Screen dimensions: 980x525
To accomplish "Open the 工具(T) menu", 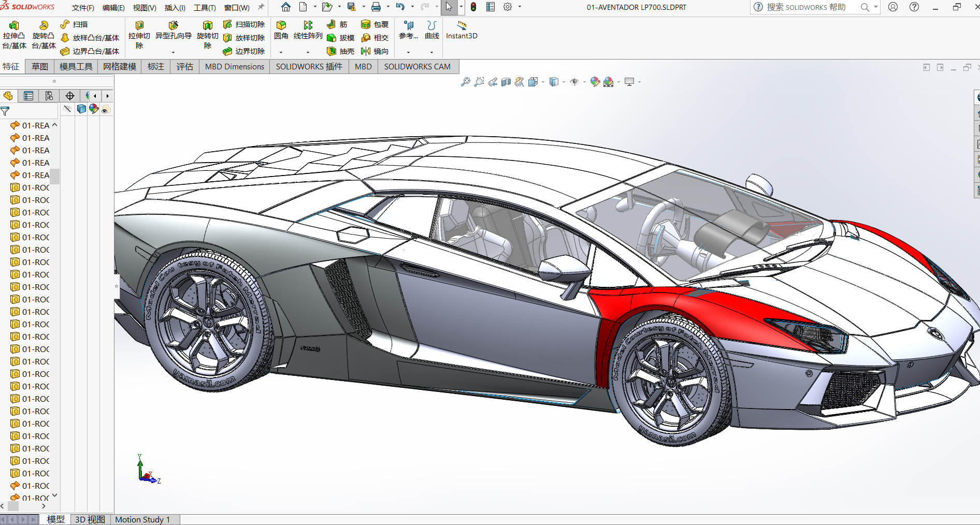I will coord(205,8).
